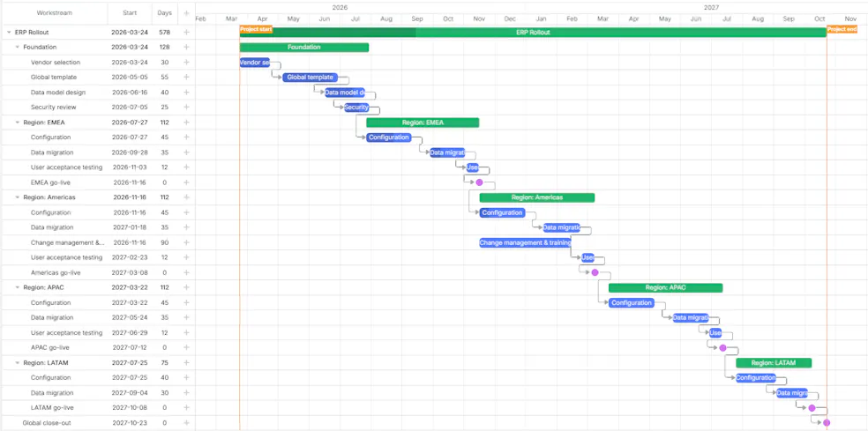Click the Start column header
The width and height of the screenshot is (868, 431).
(130, 12)
